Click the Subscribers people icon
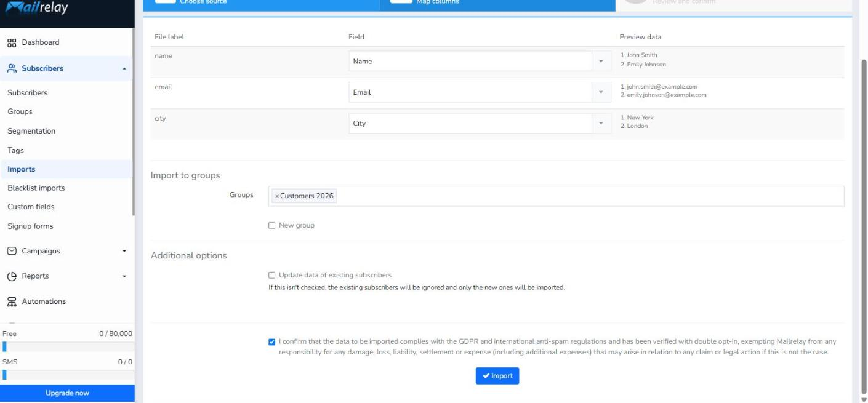 point(12,68)
